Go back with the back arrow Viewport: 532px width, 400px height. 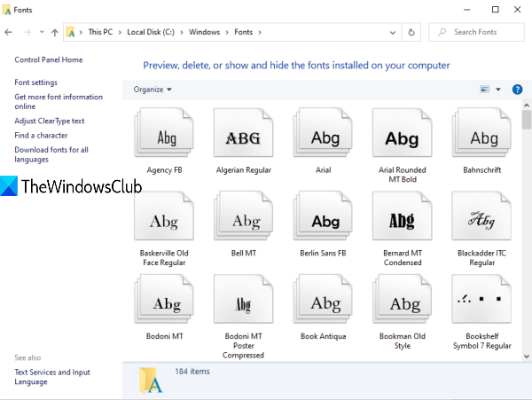point(9,32)
